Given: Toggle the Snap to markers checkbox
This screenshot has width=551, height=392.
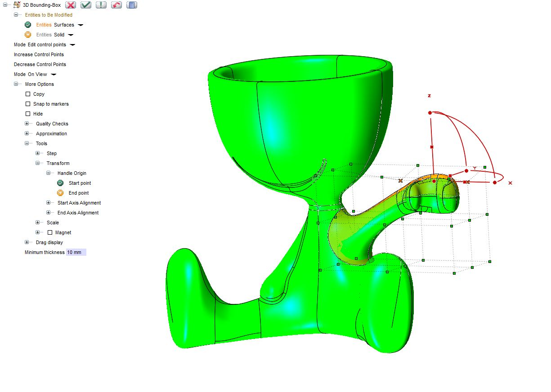Looking at the screenshot, I should (x=28, y=104).
